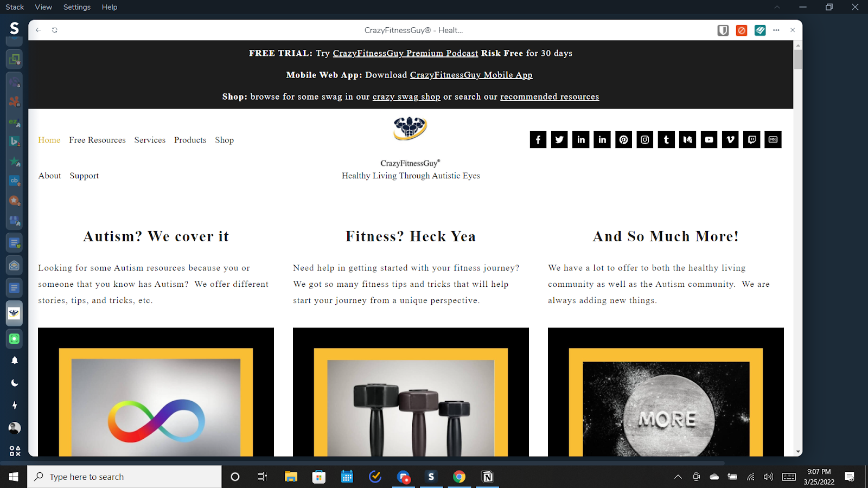Viewport: 868px width, 488px height.
Task: Open the Windows Start menu
Action: (14, 477)
